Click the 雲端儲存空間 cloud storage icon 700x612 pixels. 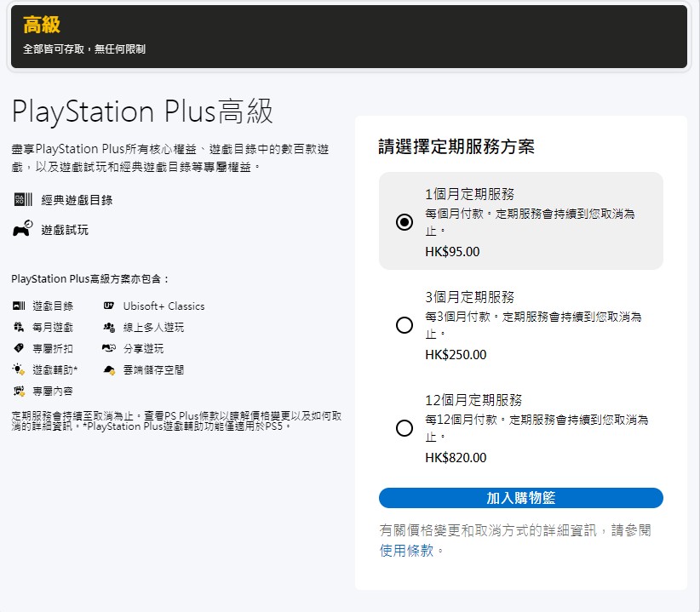(x=108, y=369)
